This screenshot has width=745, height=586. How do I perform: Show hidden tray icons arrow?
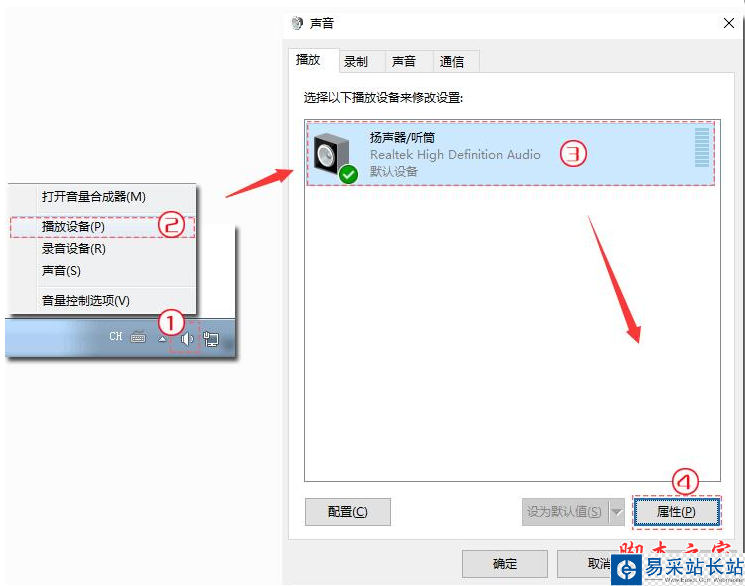coord(162,339)
